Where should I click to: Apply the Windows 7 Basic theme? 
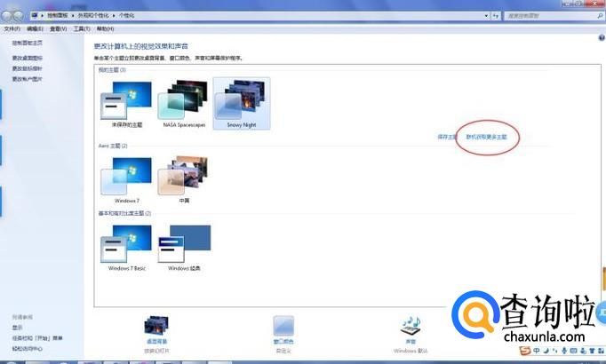pyautogui.click(x=127, y=248)
